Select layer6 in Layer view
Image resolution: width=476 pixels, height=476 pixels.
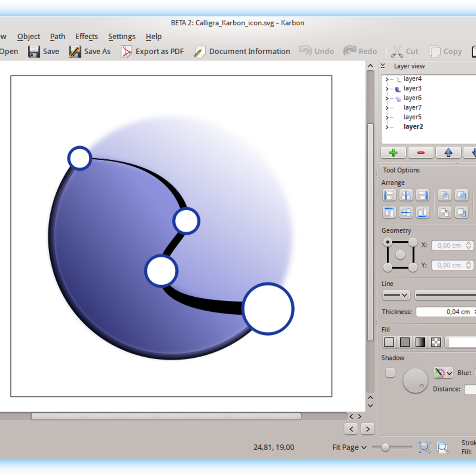click(x=413, y=98)
